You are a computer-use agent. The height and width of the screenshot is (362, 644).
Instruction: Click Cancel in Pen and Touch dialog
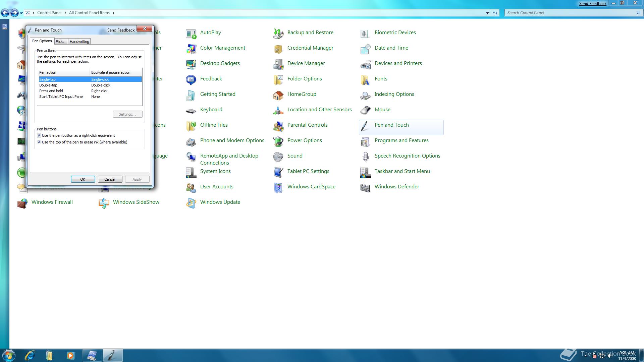point(110,179)
